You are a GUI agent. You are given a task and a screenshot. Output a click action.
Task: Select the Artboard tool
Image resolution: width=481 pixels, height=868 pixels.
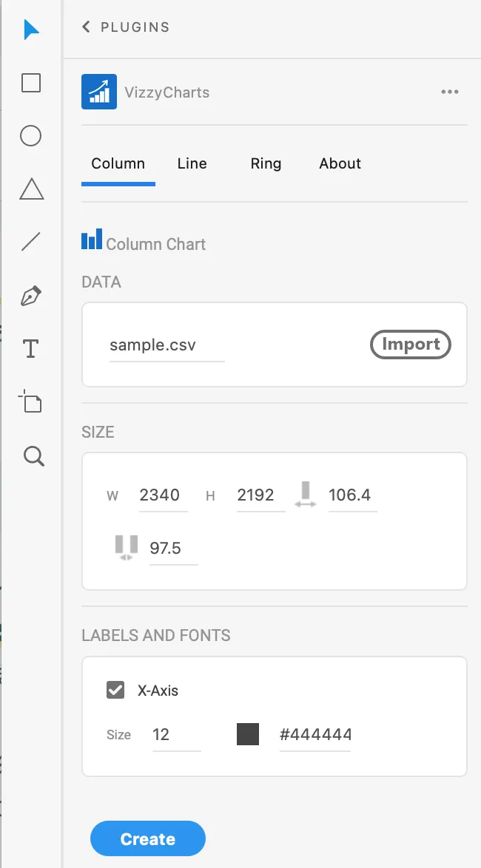pos(30,401)
